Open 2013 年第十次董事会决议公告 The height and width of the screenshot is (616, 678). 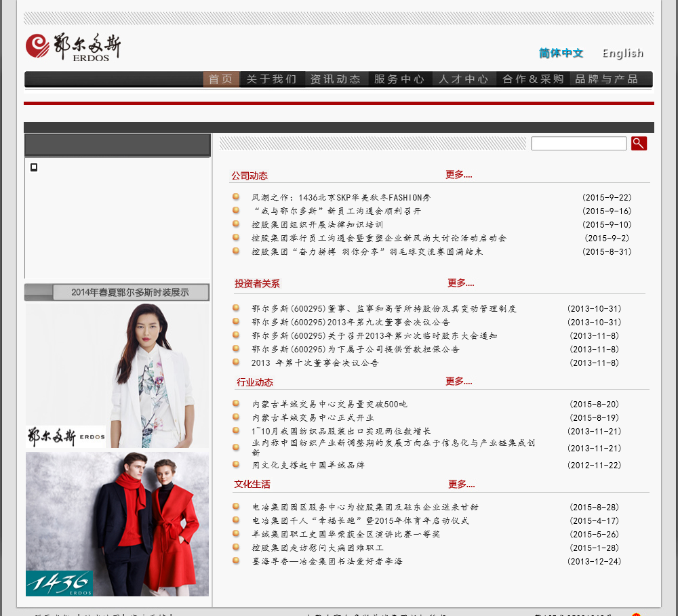(315, 363)
